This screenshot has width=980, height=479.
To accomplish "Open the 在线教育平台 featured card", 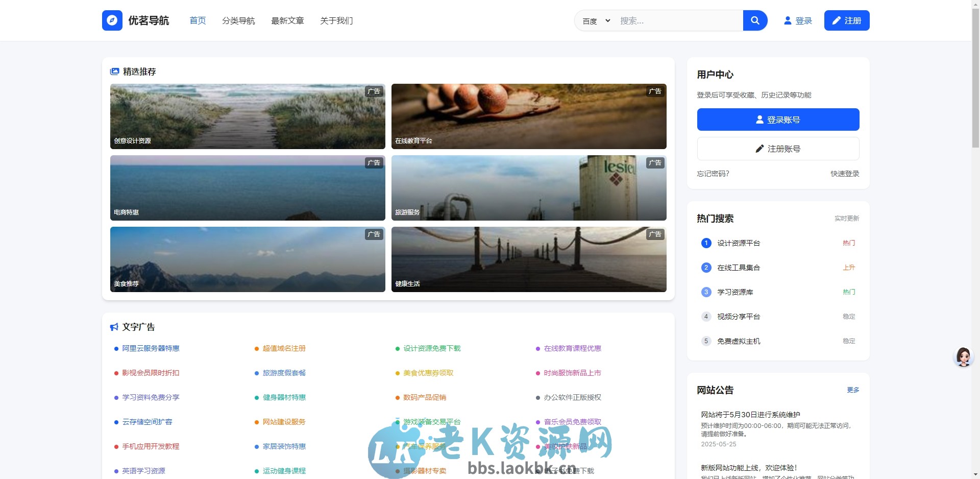I will [528, 116].
